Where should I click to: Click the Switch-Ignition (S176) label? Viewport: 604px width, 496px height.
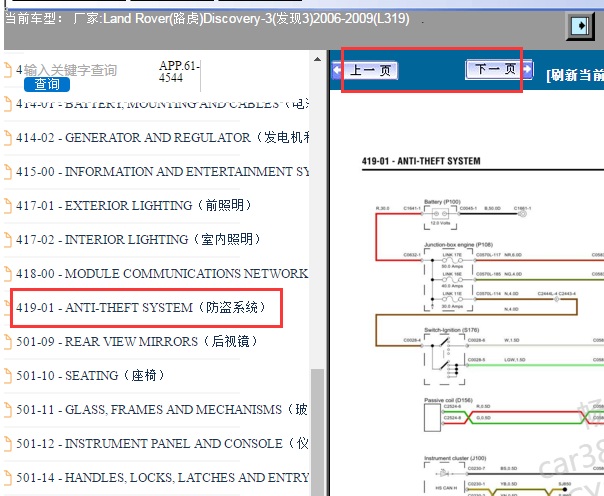pyautogui.click(x=451, y=330)
